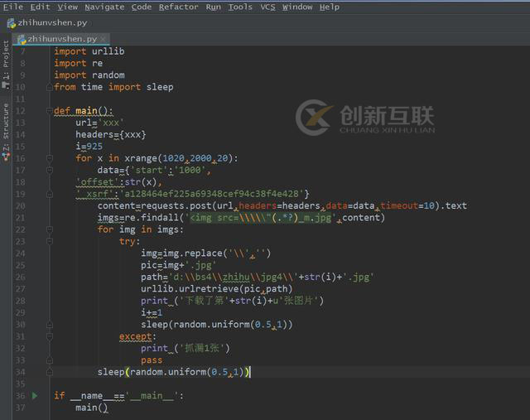Select the zhihunvshen.py editor tab
Image resolution: width=530 pixels, height=420 pixels.
62,39
